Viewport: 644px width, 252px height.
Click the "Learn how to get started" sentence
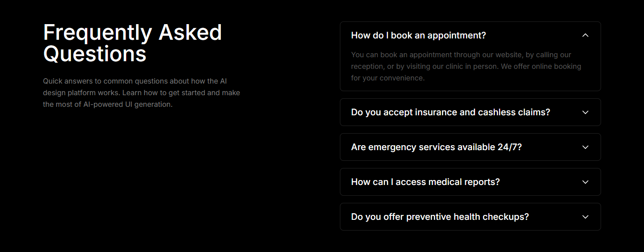pos(181,93)
